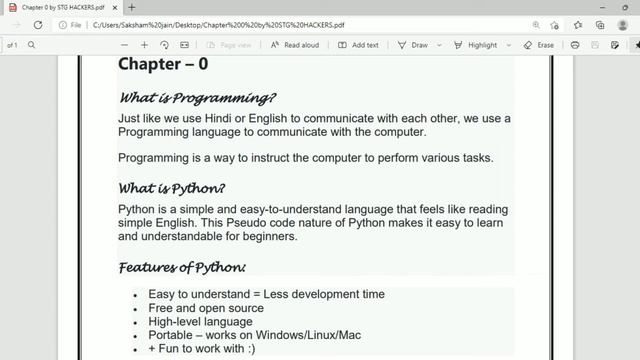
Task: Select the Add text tool
Action: [358, 45]
